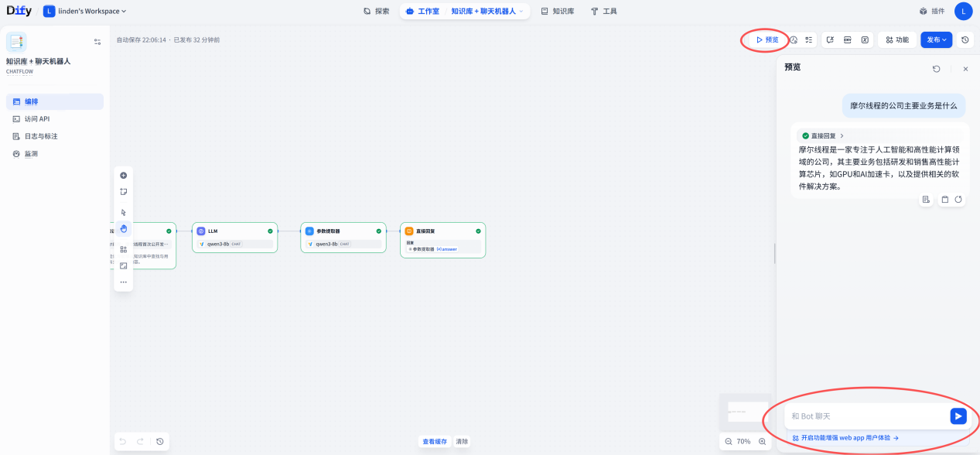Screen dimensions: 980x455
Task: Select the 直接回复 node on canvas
Action: [442, 240]
